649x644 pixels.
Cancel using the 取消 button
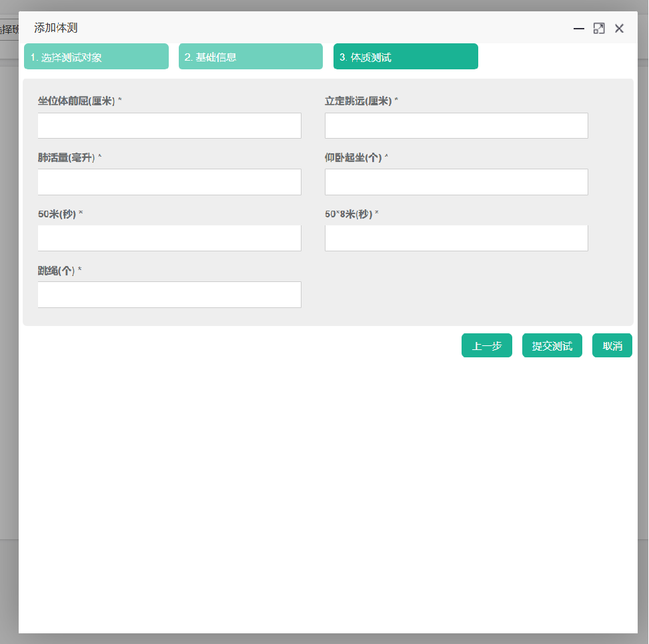612,346
